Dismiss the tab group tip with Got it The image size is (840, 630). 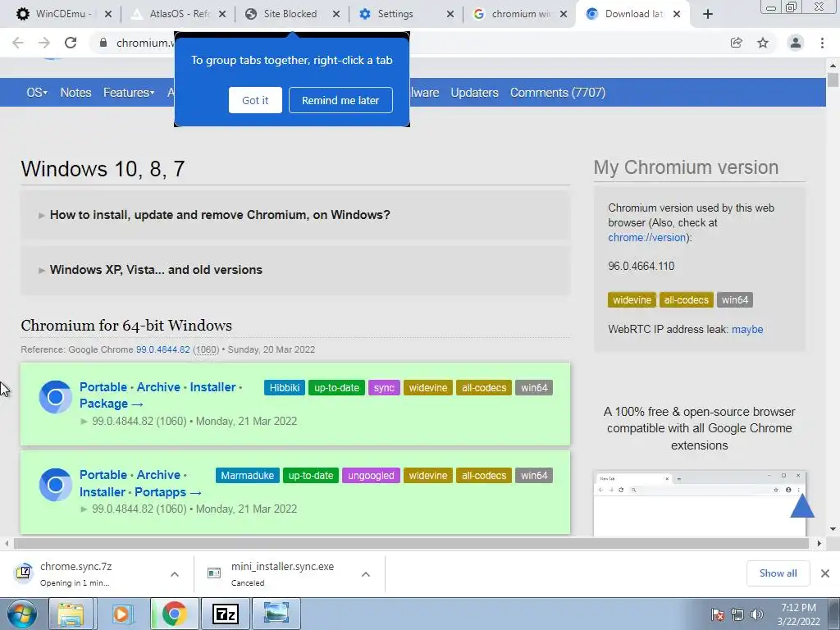(x=255, y=100)
